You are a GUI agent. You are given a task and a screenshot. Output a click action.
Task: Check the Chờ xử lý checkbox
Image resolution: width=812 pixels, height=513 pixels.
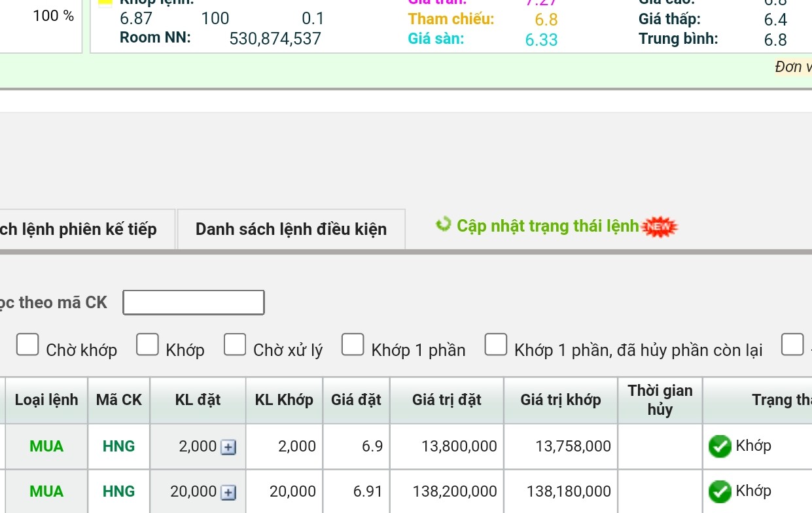click(235, 344)
